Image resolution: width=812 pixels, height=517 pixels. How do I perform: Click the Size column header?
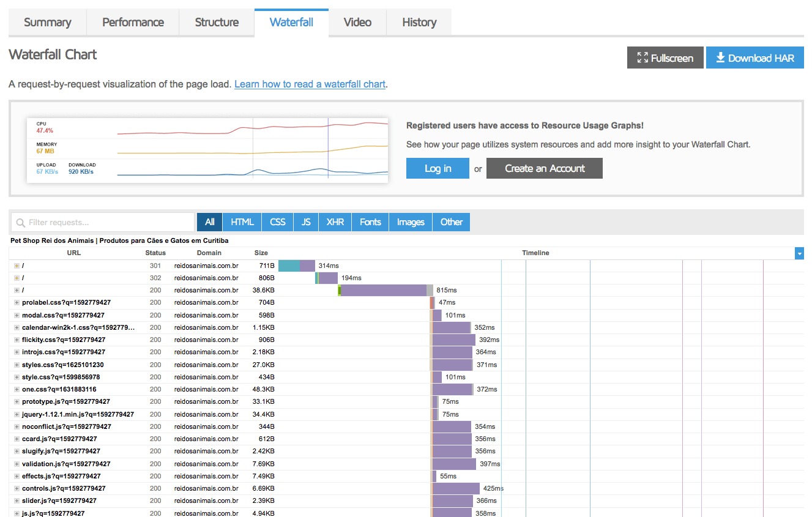tap(261, 253)
